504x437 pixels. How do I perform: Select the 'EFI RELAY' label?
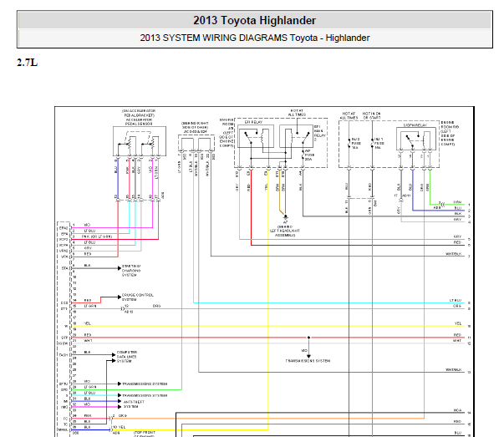pos(253,122)
